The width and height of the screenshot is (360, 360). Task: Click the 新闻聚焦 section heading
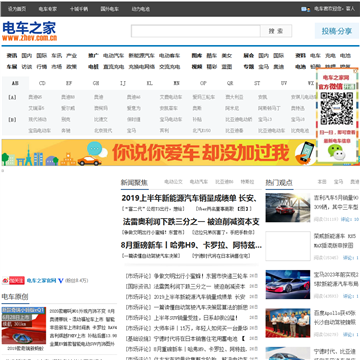click(134, 182)
